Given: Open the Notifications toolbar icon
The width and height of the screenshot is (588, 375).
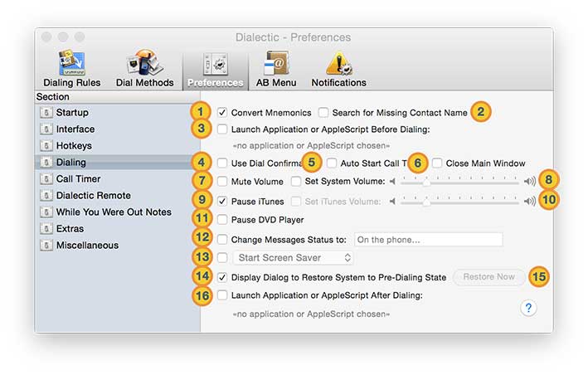Looking at the screenshot, I should pos(338,63).
